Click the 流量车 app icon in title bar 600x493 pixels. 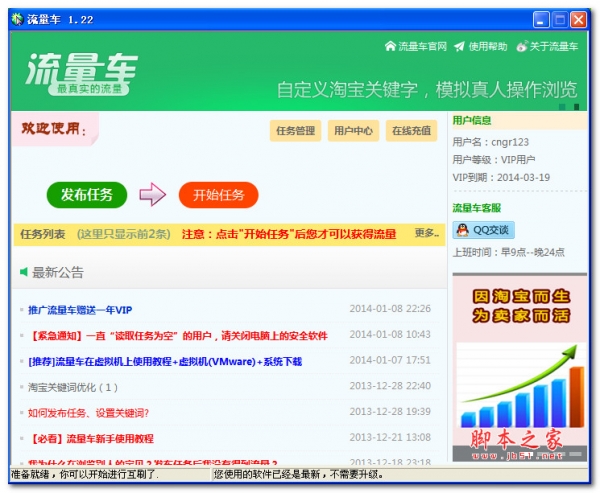tap(17, 19)
